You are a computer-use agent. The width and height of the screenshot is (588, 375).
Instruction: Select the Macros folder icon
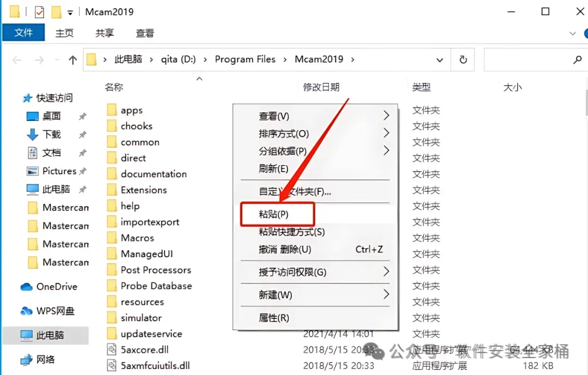pos(112,238)
